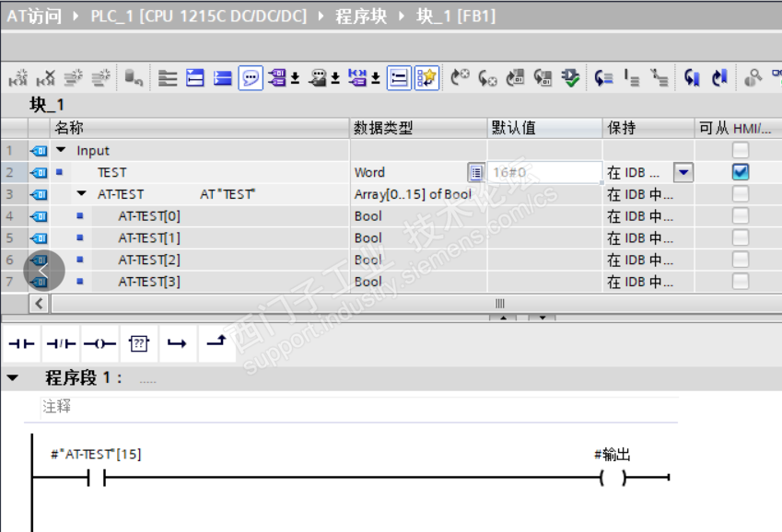
Task: Click the gray stacked-lines toolbar icon
Action: 168,78
